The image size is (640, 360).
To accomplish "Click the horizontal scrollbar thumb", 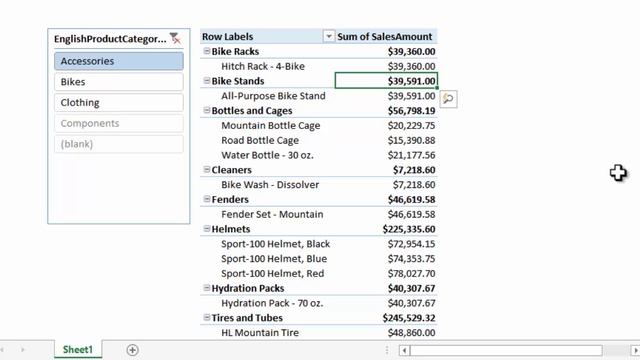I will click(x=506, y=350).
